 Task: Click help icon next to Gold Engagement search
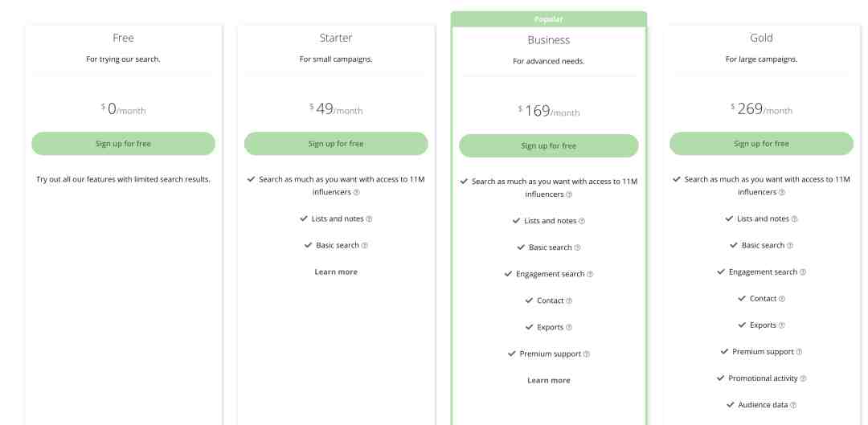coord(803,272)
